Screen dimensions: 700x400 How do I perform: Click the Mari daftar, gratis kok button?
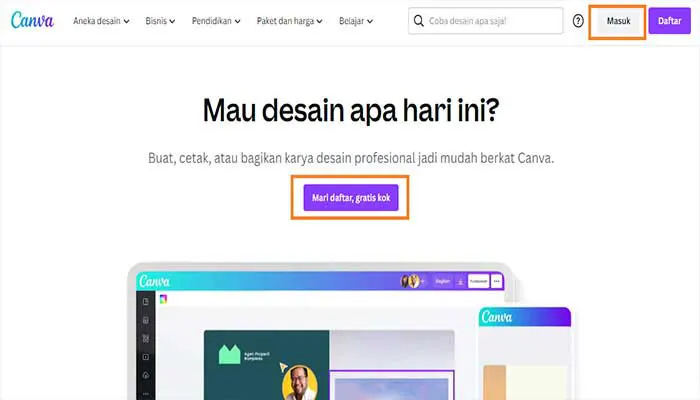[x=351, y=197]
